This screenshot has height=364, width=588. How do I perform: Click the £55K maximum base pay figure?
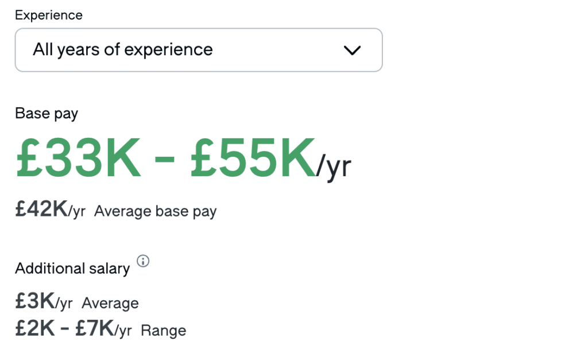[253, 157]
